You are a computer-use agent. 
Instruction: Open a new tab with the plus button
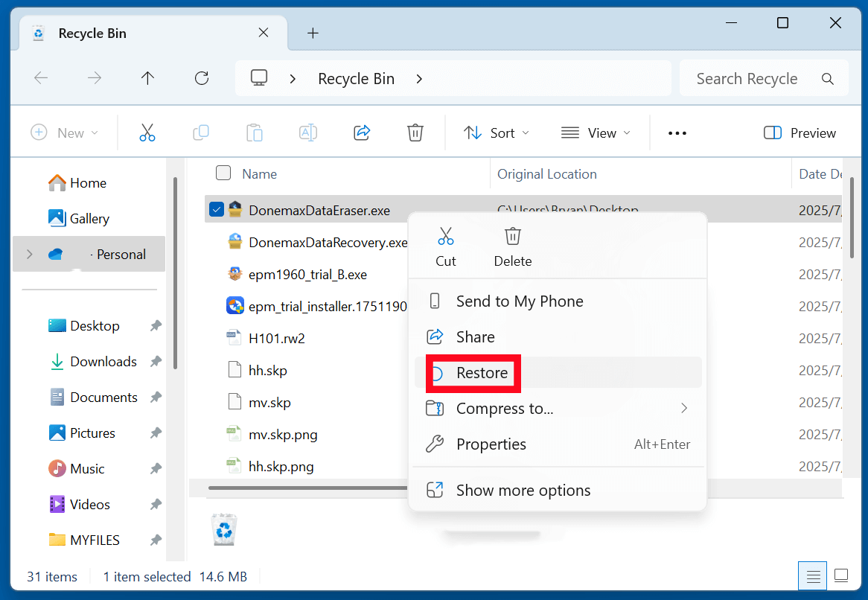click(313, 33)
